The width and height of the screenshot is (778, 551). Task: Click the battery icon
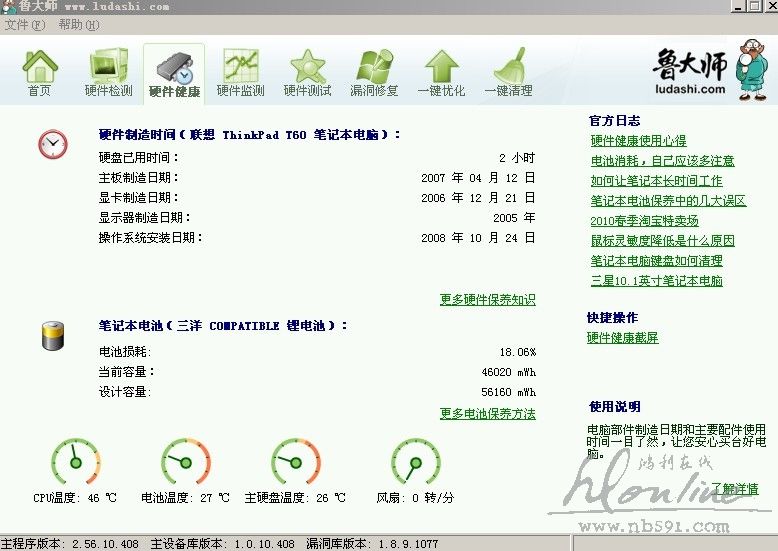click(x=53, y=336)
